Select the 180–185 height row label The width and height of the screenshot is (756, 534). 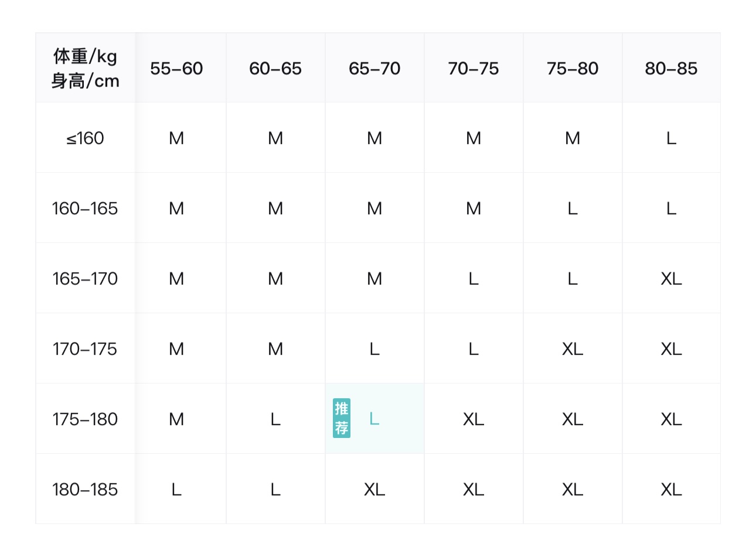click(86, 489)
